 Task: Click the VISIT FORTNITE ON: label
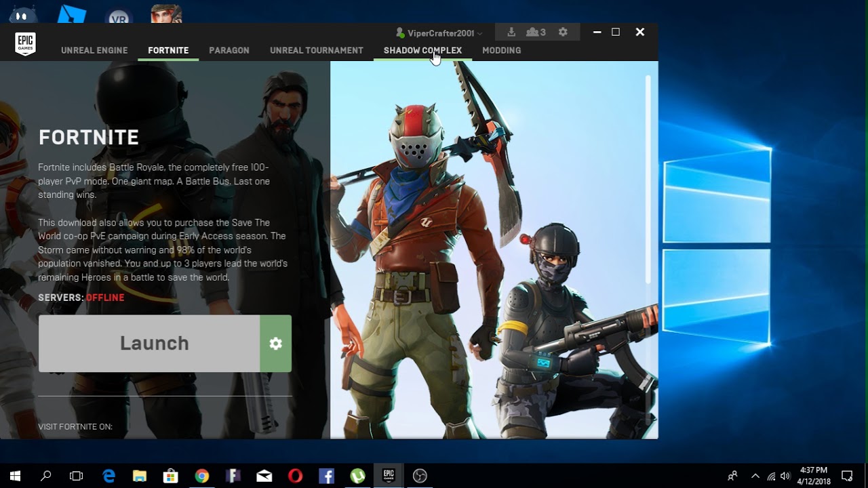pyautogui.click(x=75, y=427)
